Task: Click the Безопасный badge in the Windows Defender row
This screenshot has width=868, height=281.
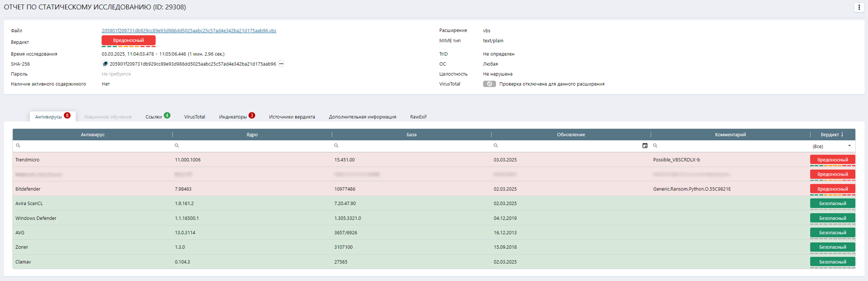Action: (x=832, y=218)
